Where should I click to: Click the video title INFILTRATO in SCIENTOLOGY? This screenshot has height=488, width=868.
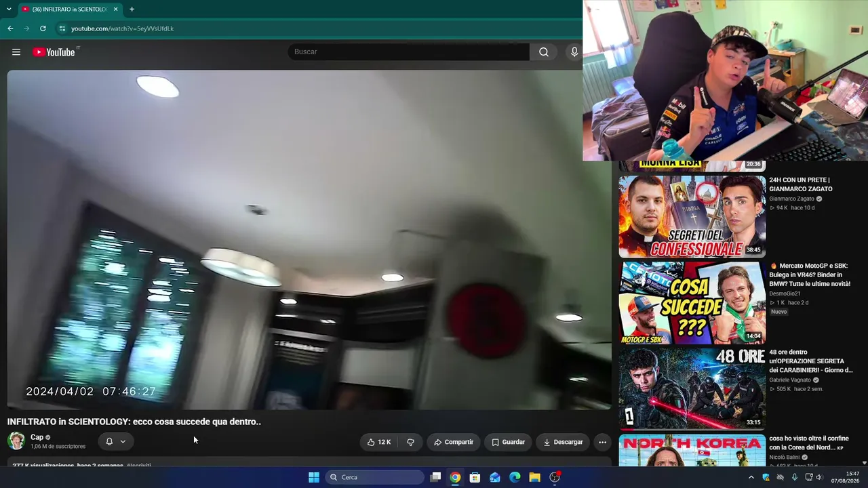pos(134,422)
